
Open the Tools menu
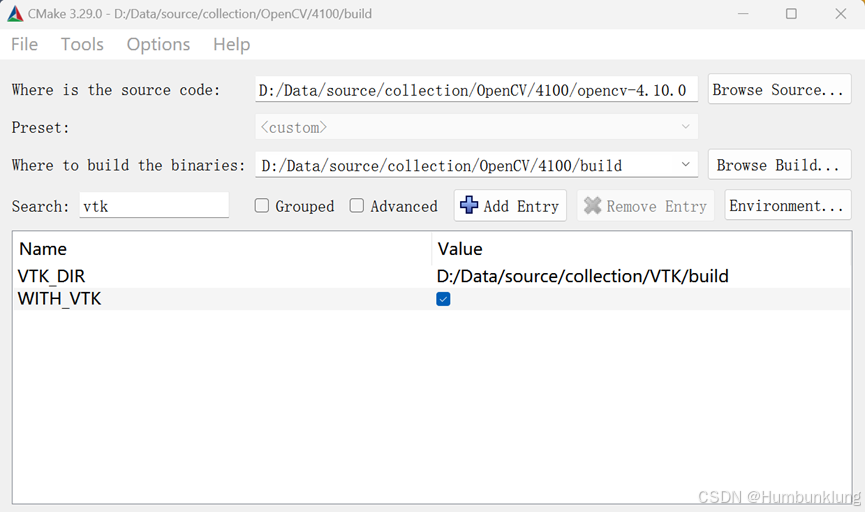[82, 44]
